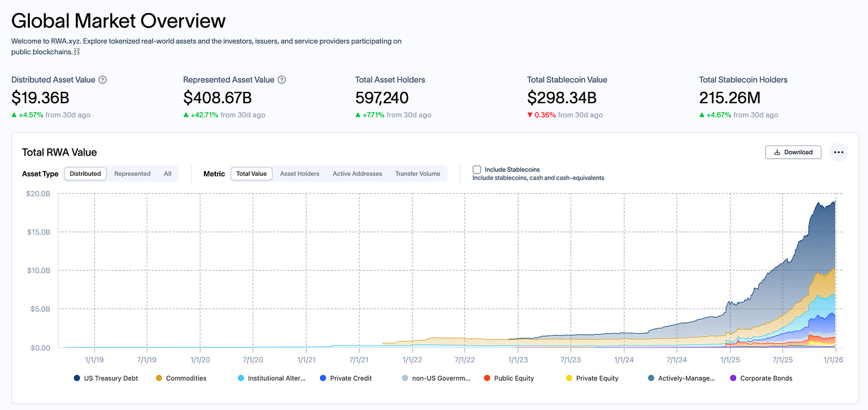This screenshot has height=410, width=868.
Task: Toggle US Treasury Debt legend dot
Action: pos(77,378)
